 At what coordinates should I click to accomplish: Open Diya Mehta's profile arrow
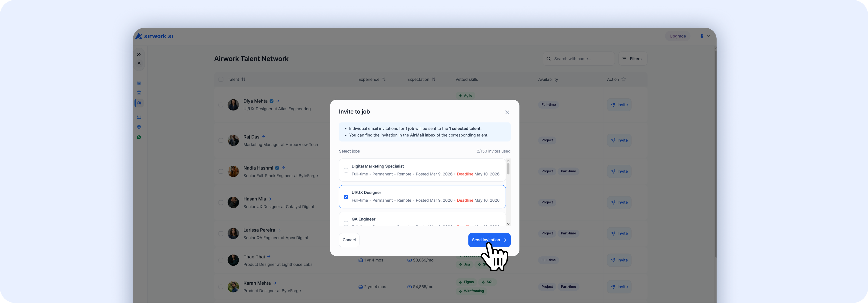[278, 101]
